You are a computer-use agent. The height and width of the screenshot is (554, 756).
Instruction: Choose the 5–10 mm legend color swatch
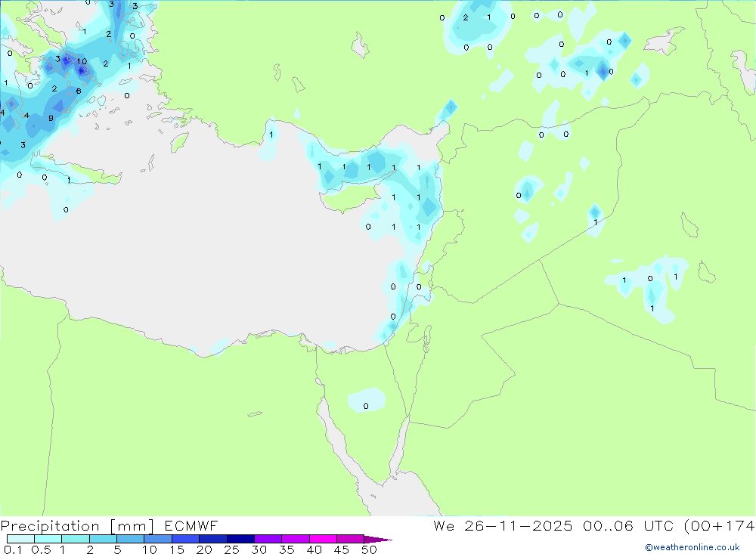tap(130, 539)
